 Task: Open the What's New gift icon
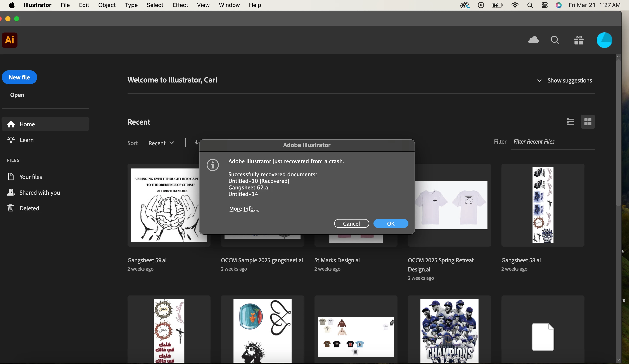(578, 40)
